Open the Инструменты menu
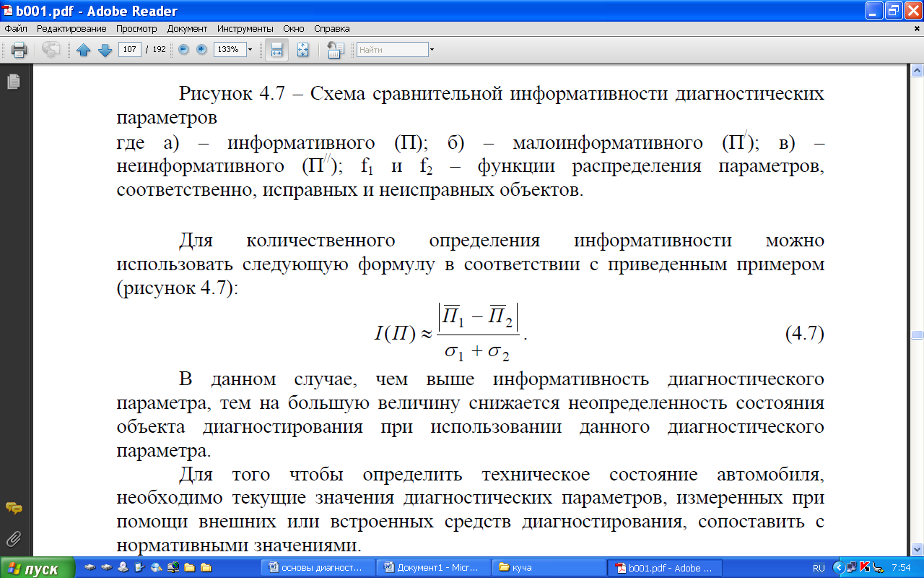Viewport: 924px width, 578px height. coord(245,29)
